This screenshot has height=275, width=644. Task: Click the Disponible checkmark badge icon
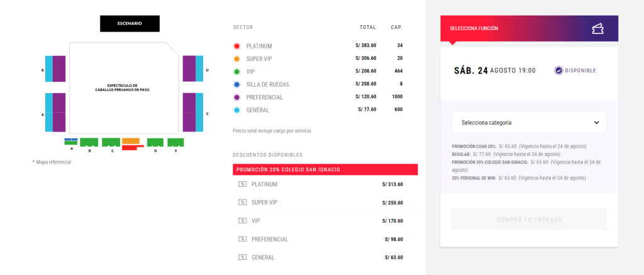558,70
